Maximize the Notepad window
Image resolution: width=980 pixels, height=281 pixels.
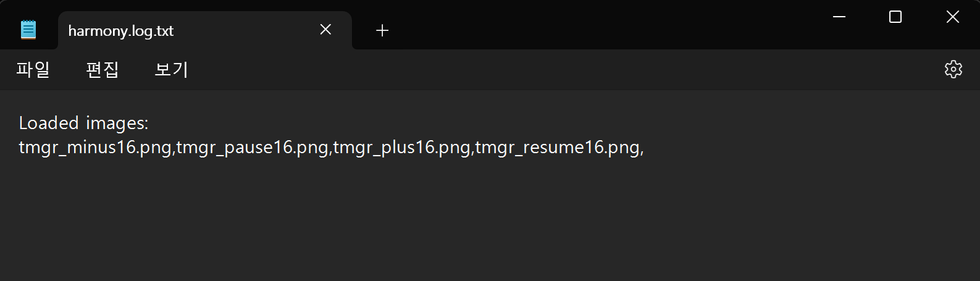tap(895, 17)
